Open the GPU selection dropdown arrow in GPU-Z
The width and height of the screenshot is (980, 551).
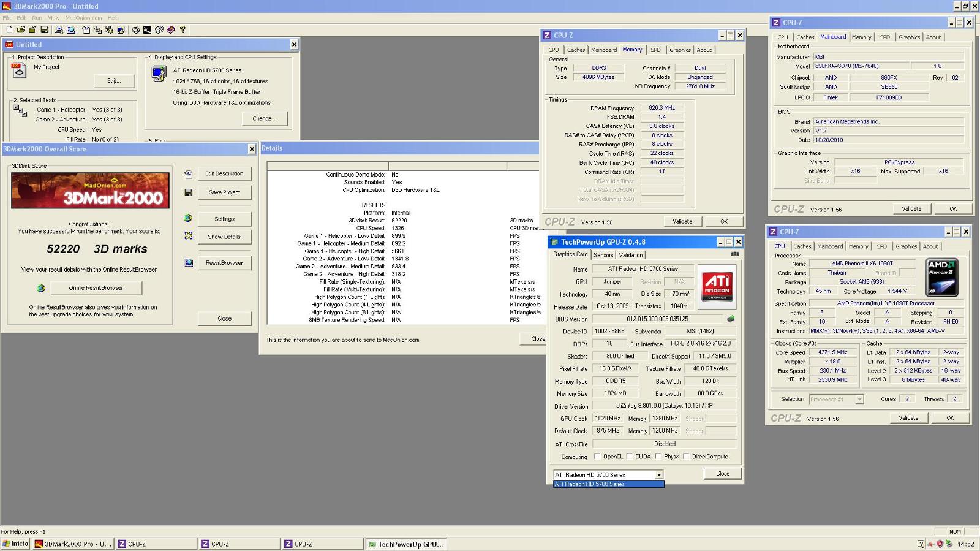[x=659, y=475]
